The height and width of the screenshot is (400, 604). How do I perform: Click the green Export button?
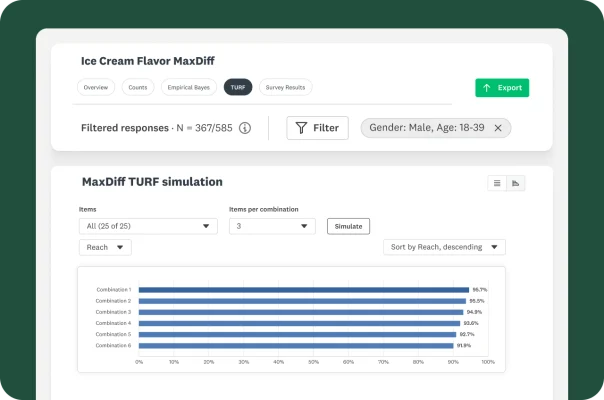click(502, 88)
